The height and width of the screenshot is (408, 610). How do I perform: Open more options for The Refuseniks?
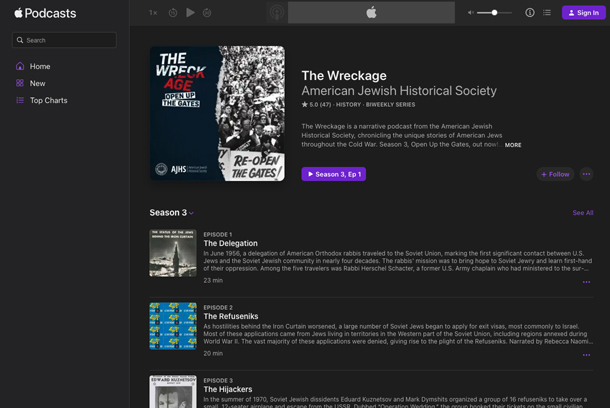[x=586, y=355]
